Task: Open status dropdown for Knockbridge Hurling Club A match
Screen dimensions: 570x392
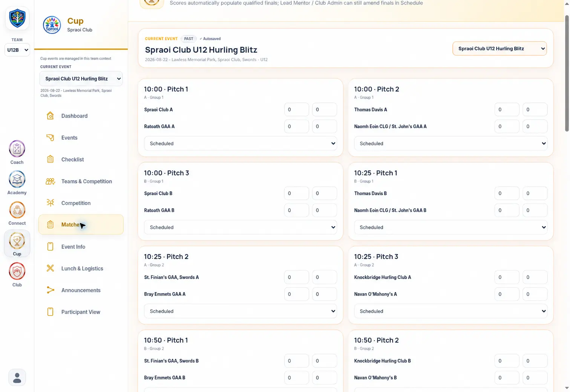Action: coord(450,311)
